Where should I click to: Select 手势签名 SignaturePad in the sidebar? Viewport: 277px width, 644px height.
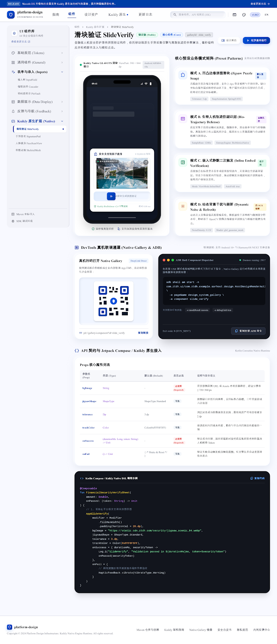[28, 136]
